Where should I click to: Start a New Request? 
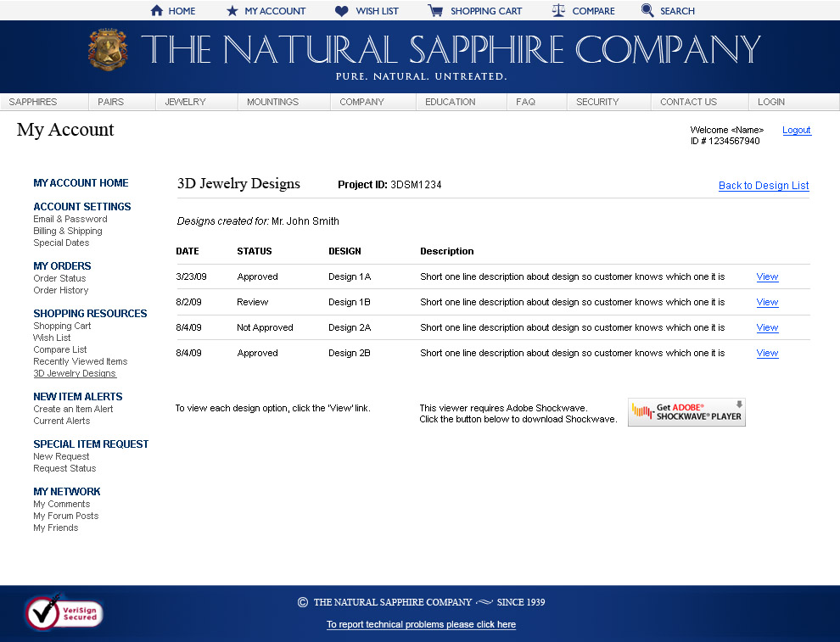[61, 457]
